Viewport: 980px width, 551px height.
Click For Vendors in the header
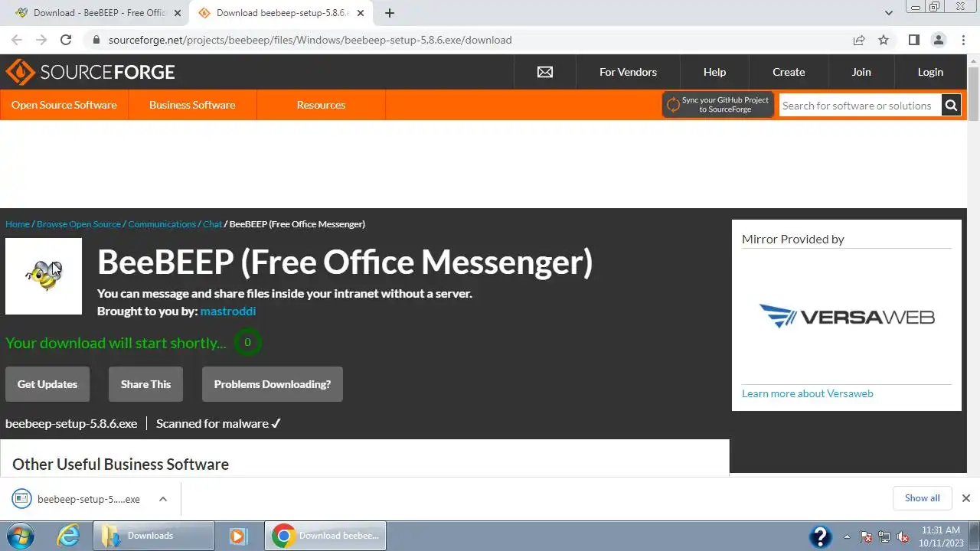(628, 72)
